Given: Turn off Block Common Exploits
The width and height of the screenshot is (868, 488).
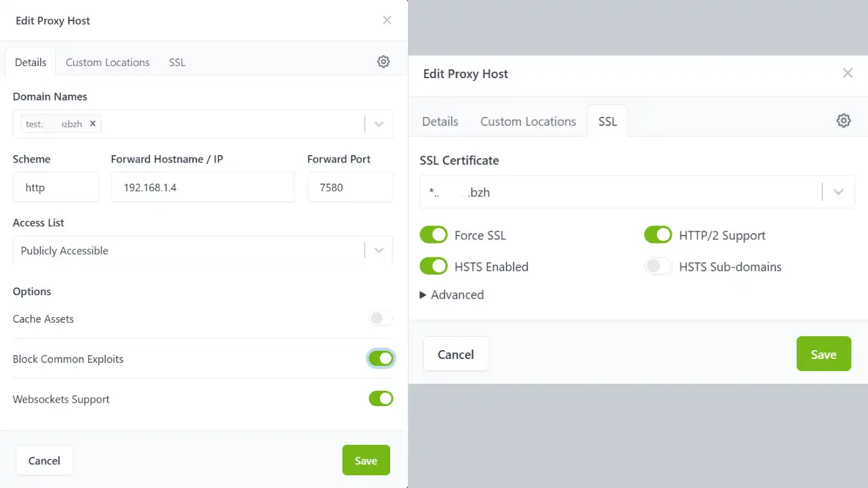Looking at the screenshot, I should pos(381,358).
